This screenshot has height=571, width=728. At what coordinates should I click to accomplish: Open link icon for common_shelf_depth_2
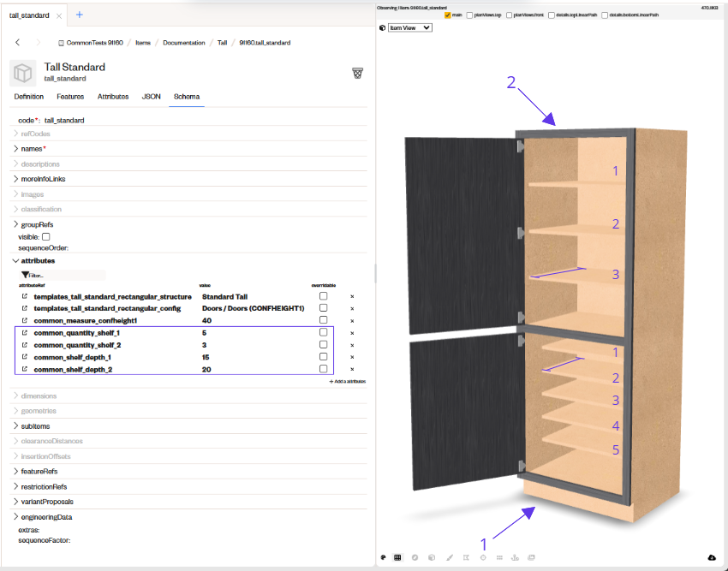tap(25, 369)
